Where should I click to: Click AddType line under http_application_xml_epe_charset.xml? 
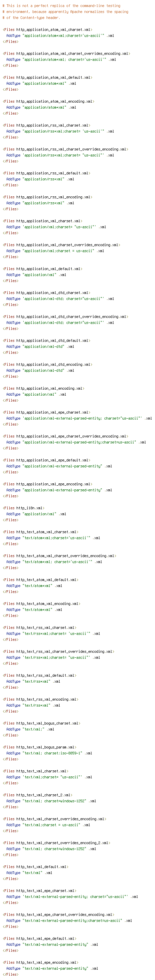pyautogui.click(x=79, y=419)
